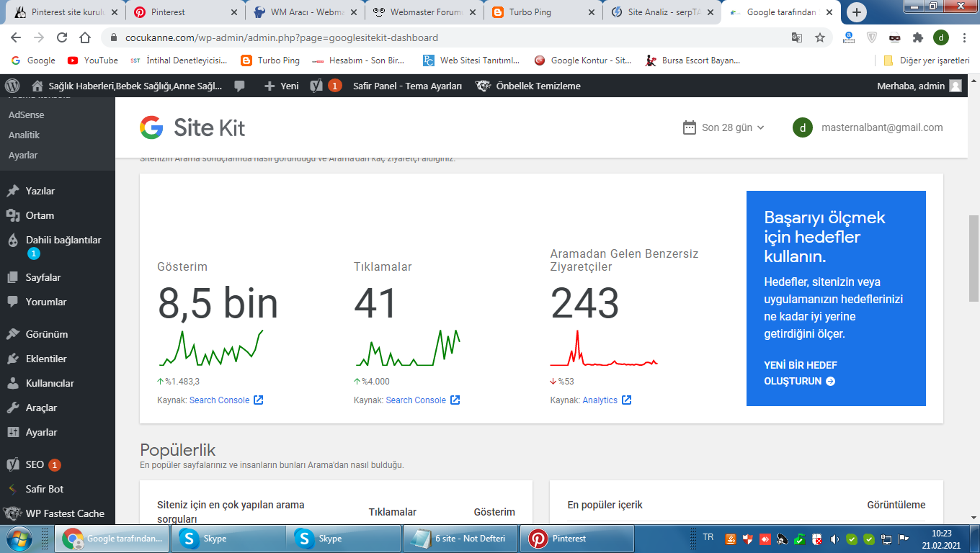Click the masked-face extension icon
The width and height of the screenshot is (980, 553).
click(895, 37)
